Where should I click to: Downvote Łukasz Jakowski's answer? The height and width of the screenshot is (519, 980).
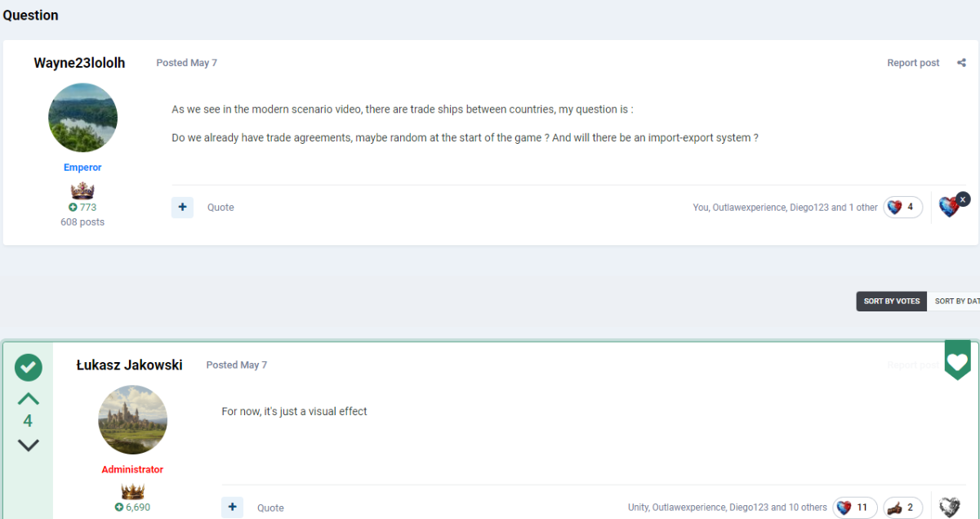[x=28, y=445]
